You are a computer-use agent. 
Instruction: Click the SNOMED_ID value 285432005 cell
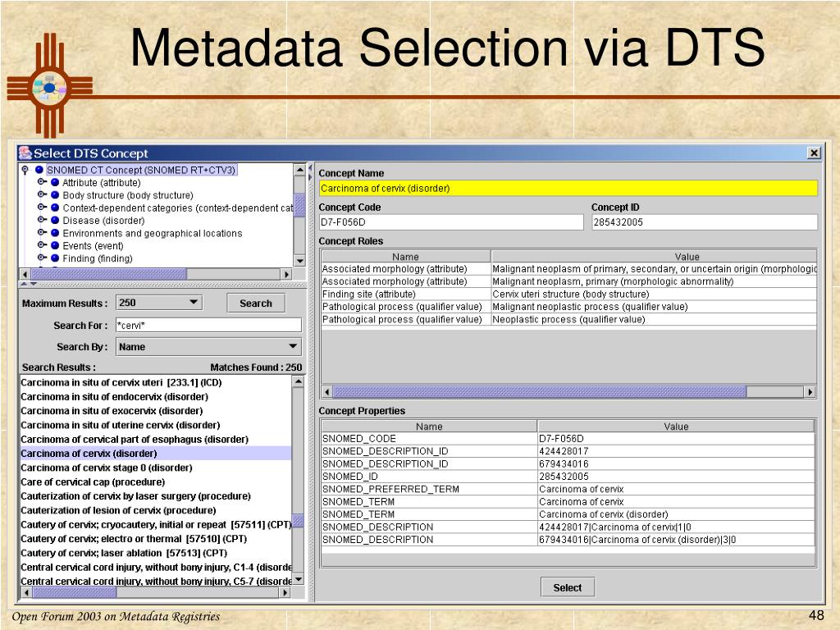click(x=676, y=477)
